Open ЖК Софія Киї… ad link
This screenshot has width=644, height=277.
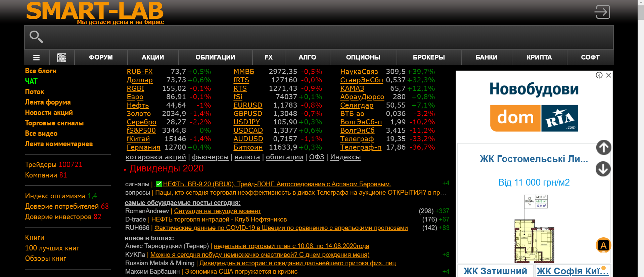click(572, 271)
